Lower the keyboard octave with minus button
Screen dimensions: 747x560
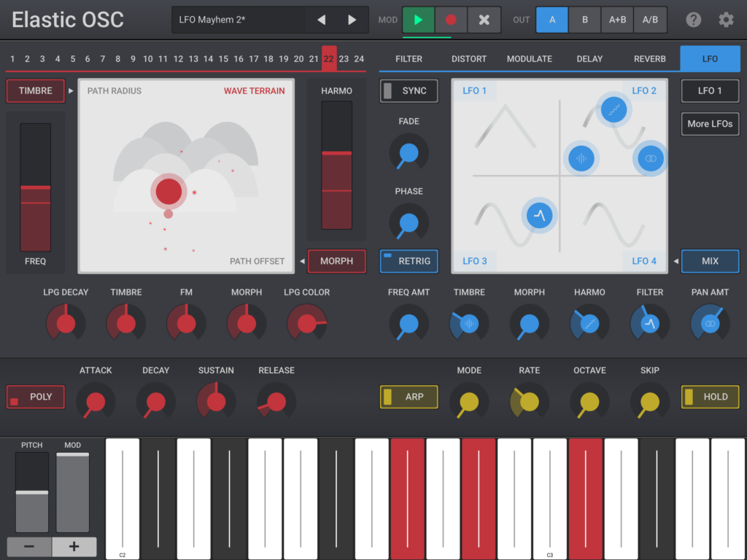(29, 547)
